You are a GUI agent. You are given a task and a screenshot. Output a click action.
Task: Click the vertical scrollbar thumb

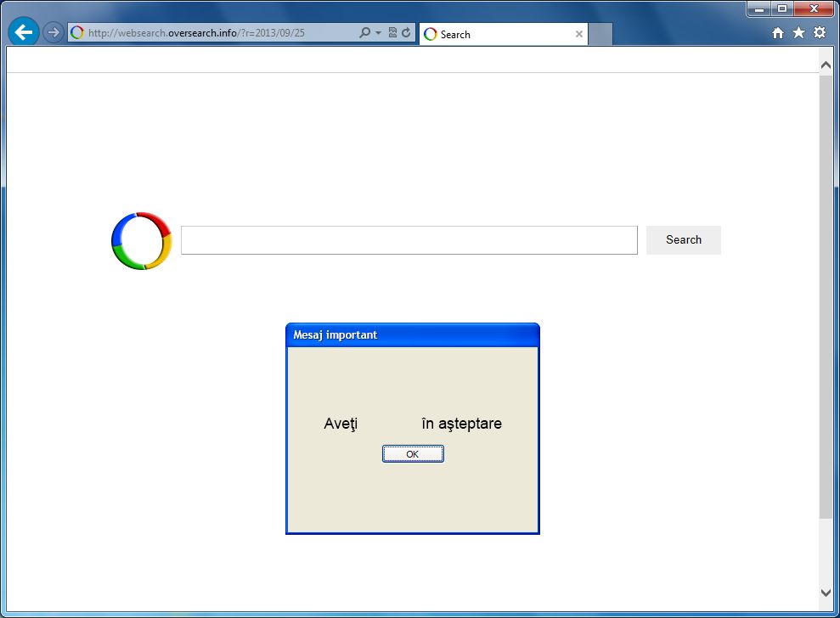tap(826, 296)
